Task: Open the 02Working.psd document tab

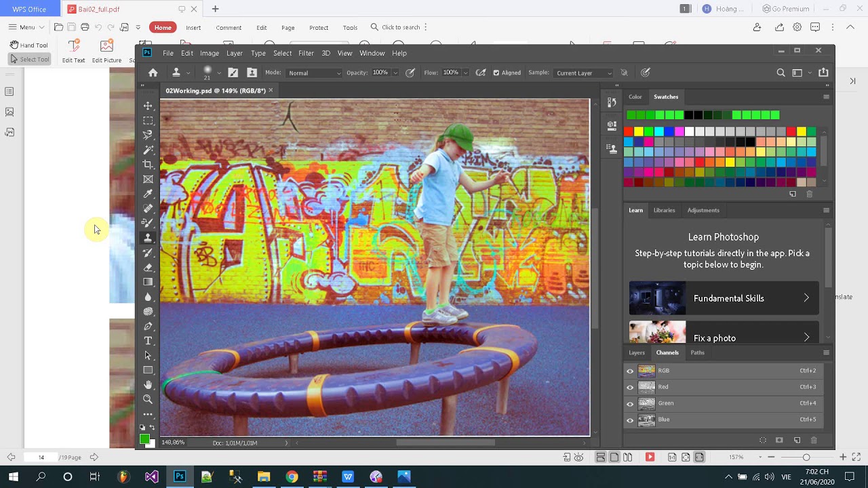Action: [220, 90]
